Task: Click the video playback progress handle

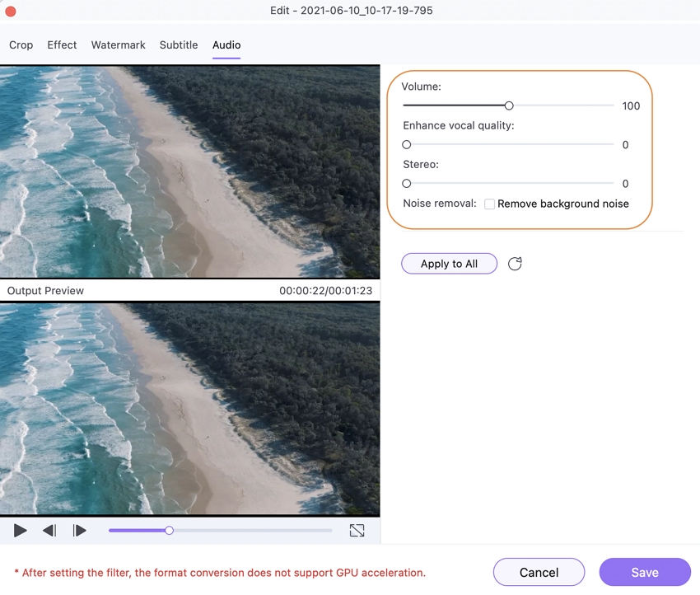Action: 169,531
